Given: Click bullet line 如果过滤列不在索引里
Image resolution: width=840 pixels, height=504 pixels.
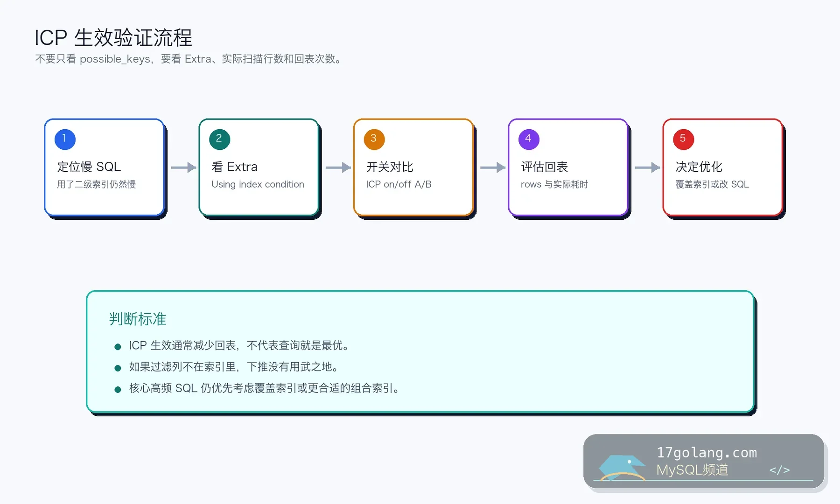Looking at the screenshot, I should (234, 367).
